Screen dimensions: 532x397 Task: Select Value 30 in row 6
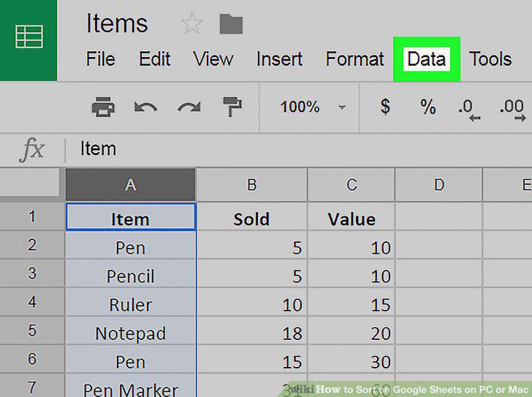(351, 359)
